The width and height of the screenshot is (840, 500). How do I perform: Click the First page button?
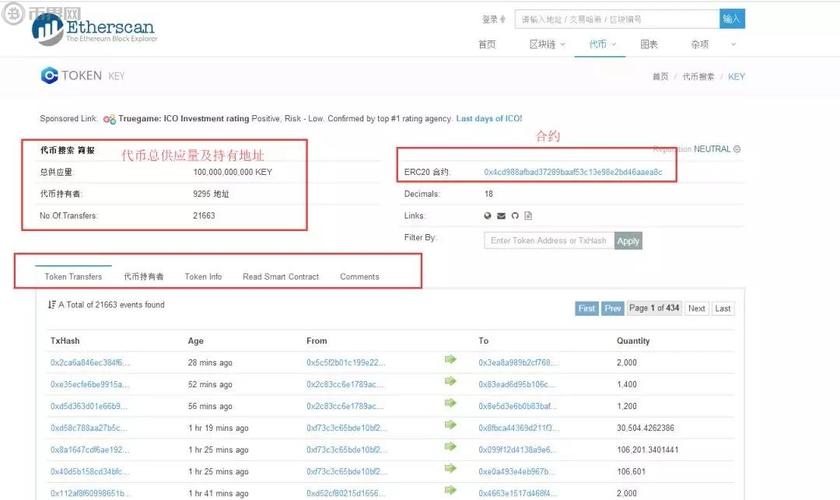(587, 309)
